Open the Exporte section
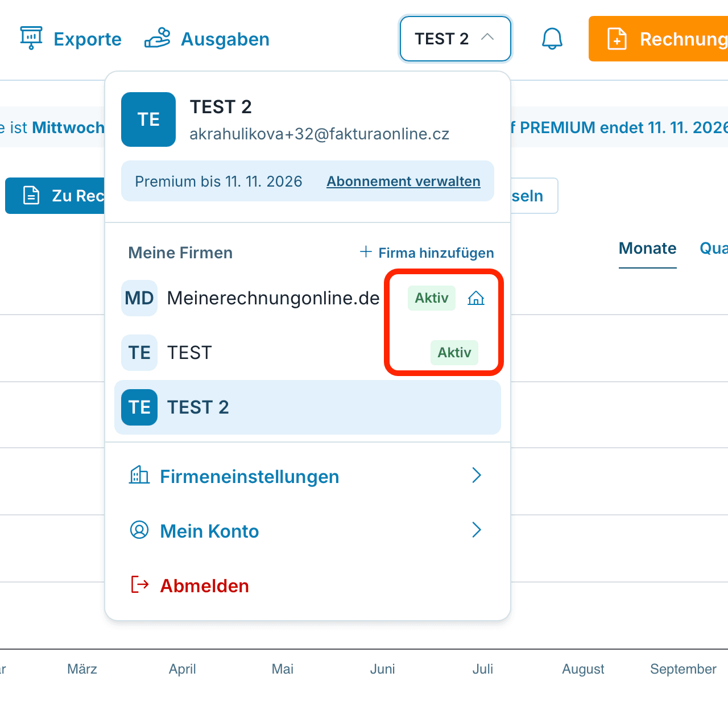The image size is (728, 710). (x=71, y=39)
